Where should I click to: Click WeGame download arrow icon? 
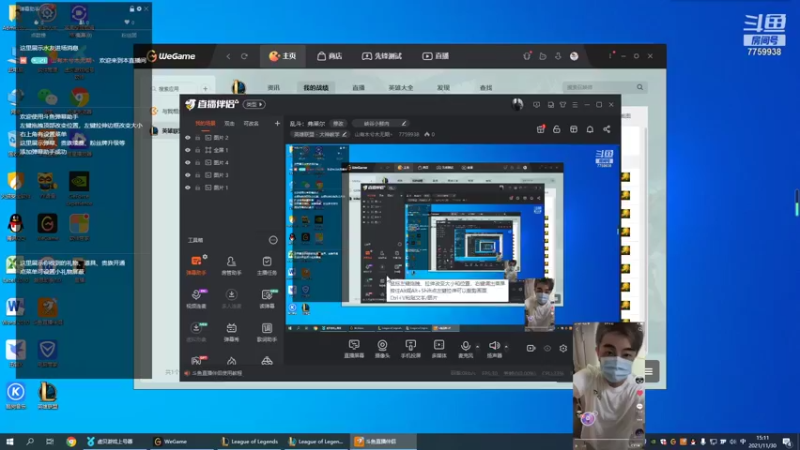point(558,56)
